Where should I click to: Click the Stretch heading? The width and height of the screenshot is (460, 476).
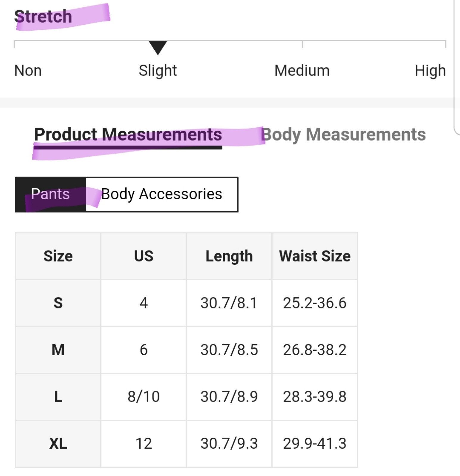43,16
